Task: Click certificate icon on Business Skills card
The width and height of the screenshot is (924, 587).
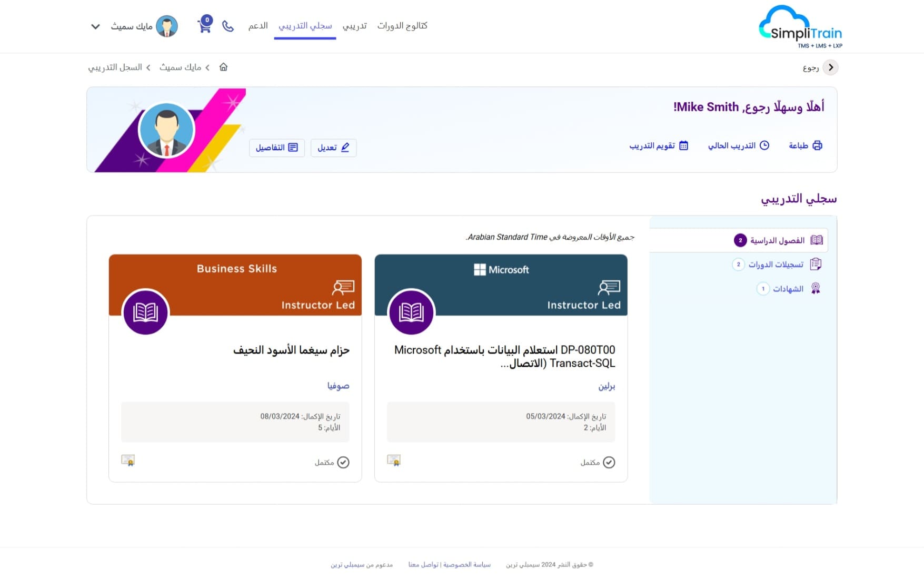Action: [x=127, y=461]
